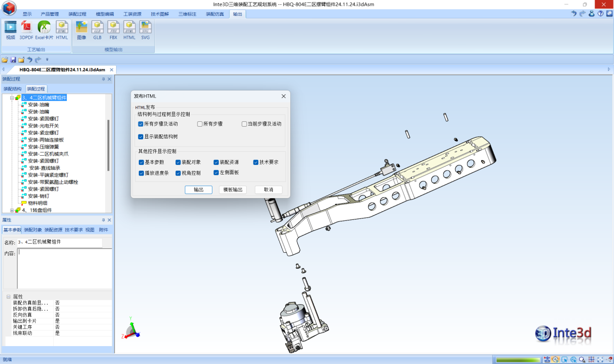The width and height of the screenshot is (614, 364).
Task: Click the open folder quick-access icon
Action: [5, 60]
